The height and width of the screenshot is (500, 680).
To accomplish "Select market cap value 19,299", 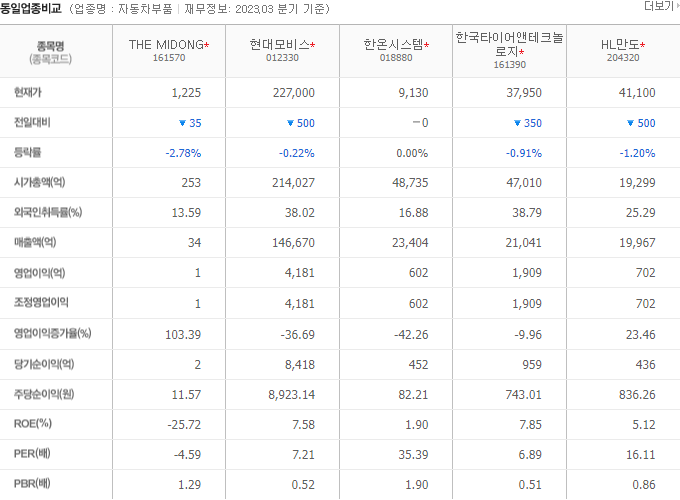I will (x=637, y=183).
